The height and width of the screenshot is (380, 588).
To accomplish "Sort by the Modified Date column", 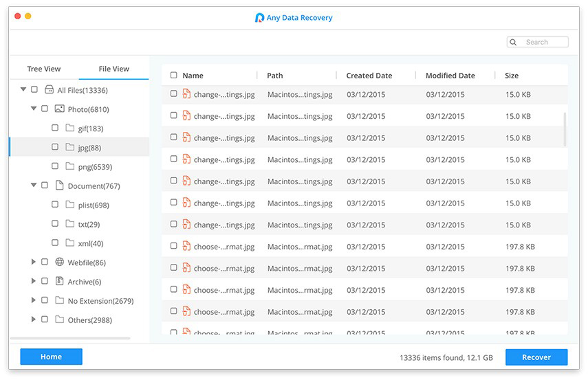I will point(450,76).
